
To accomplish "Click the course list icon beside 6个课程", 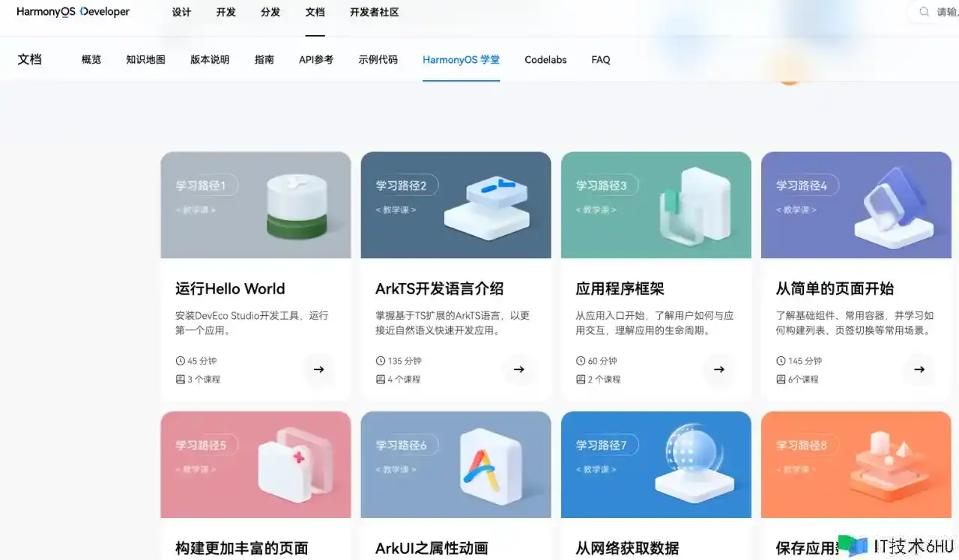I will 781,380.
